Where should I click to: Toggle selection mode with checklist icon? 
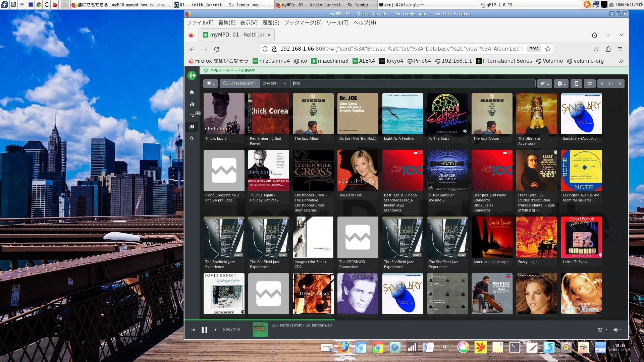(590, 83)
